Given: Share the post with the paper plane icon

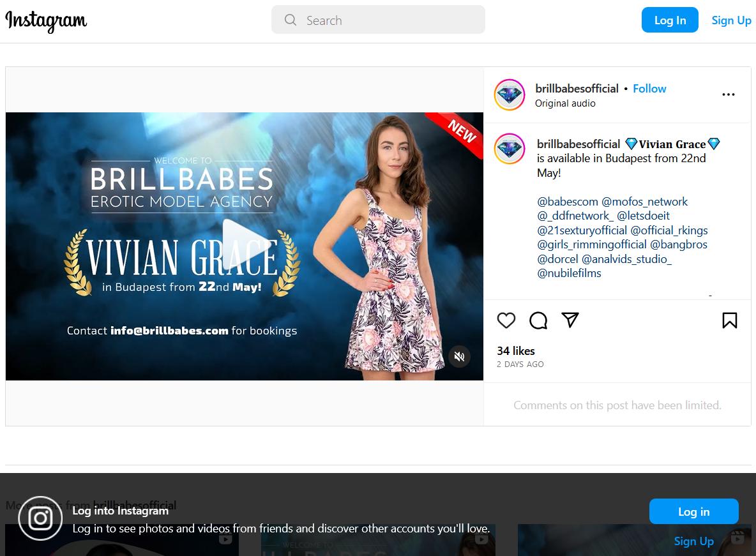Looking at the screenshot, I should 570,320.
